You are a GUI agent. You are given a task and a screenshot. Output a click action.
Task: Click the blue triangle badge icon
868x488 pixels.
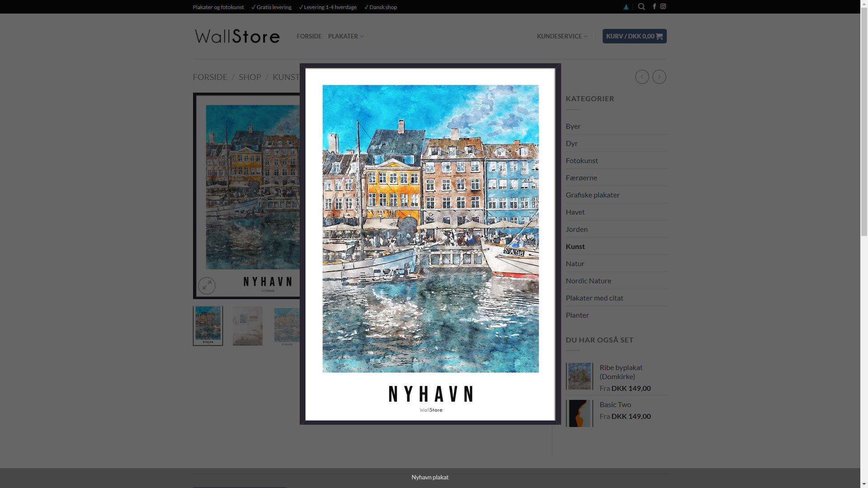tap(626, 7)
